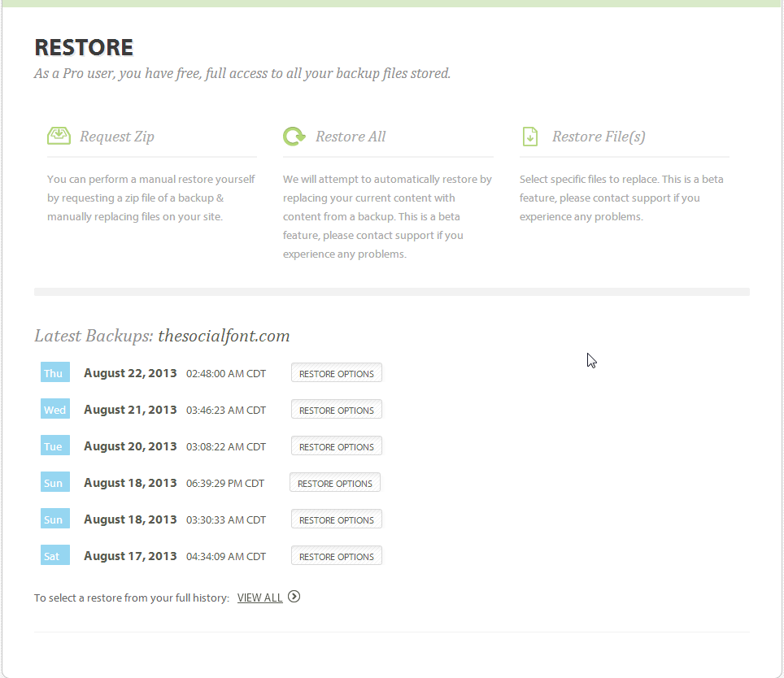The height and width of the screenshot is (678, 784).
Task: Choose the Request Zip heading
Action: [117, 137]
